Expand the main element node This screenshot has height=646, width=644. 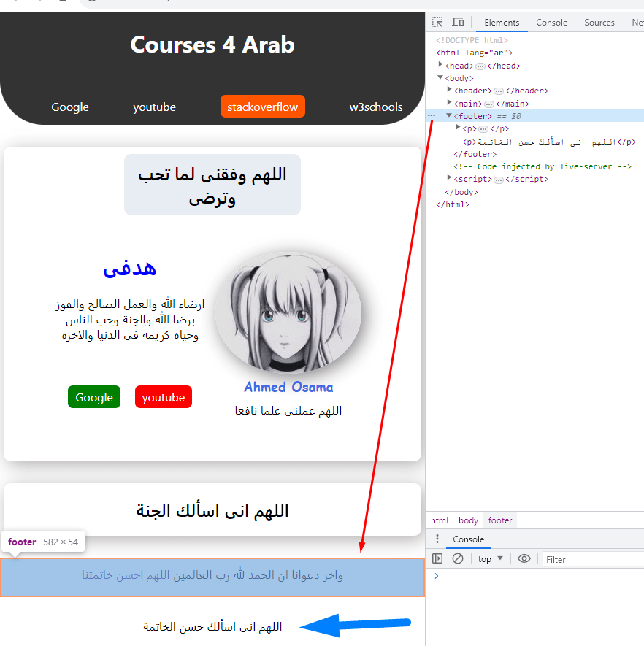pyautogui.click(x=449, y=103)
